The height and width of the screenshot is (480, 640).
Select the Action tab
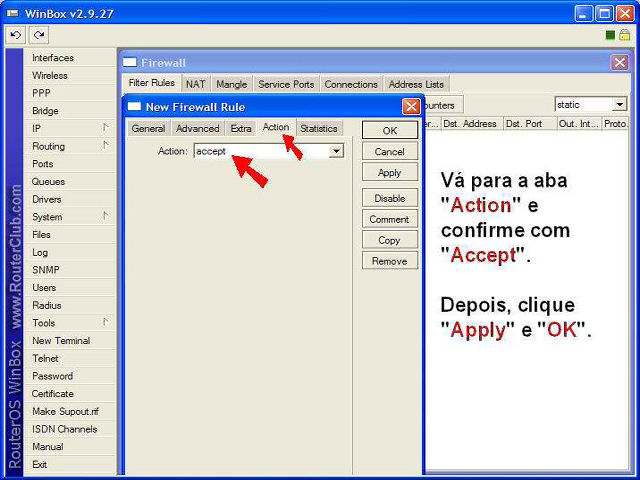pos(276,127)
